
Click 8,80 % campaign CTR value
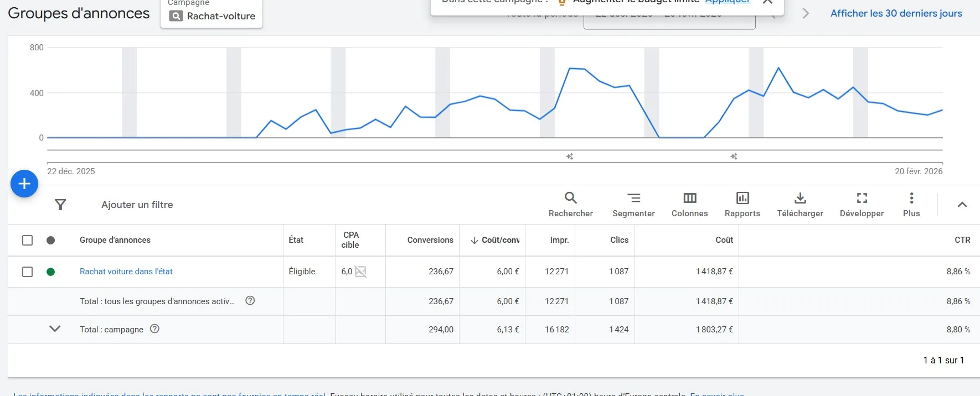point(958,330)
